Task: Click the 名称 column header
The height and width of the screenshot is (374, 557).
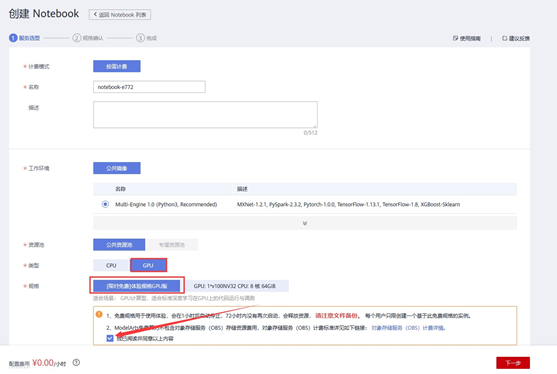Action: pyautogui.click(x=120, y=189)
